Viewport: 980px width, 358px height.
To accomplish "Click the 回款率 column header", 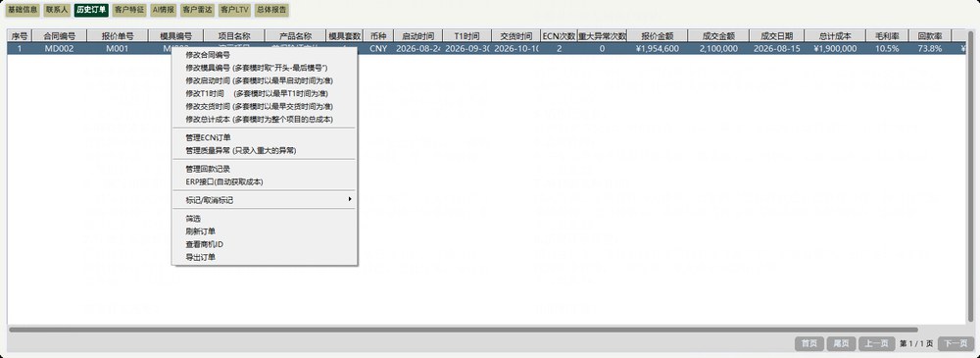I will coord(930,36).
